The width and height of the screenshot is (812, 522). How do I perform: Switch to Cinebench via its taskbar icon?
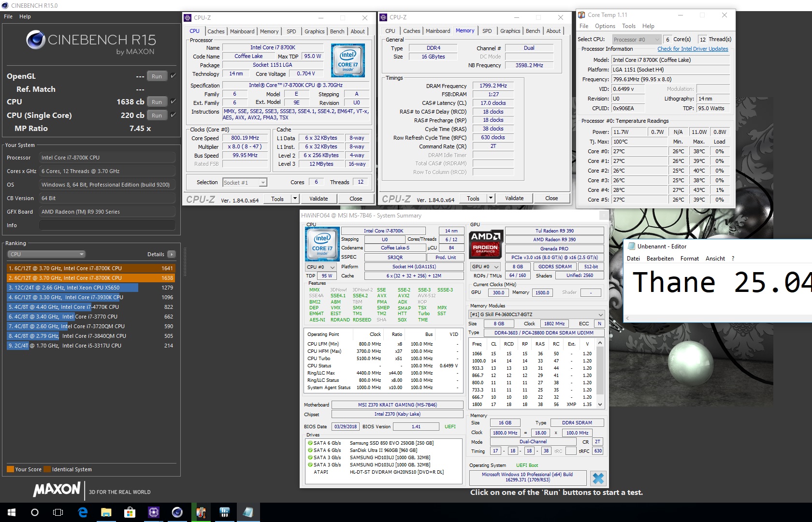[177, 512]
